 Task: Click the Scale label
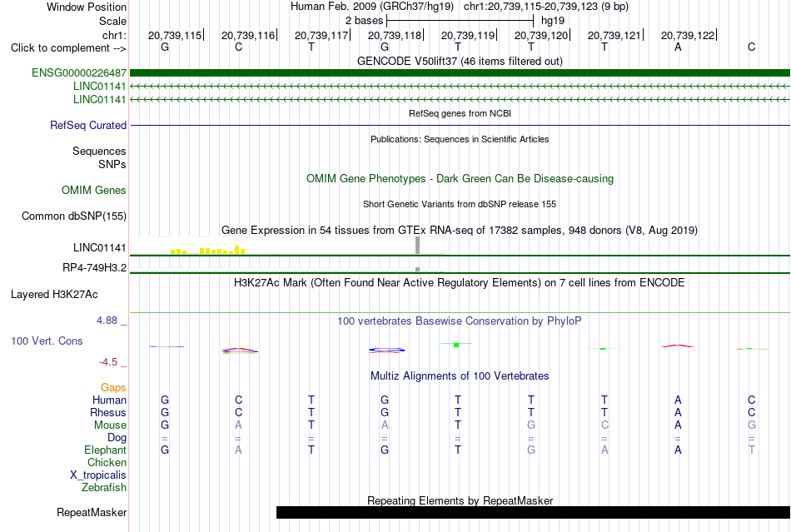tap(112, 21)
